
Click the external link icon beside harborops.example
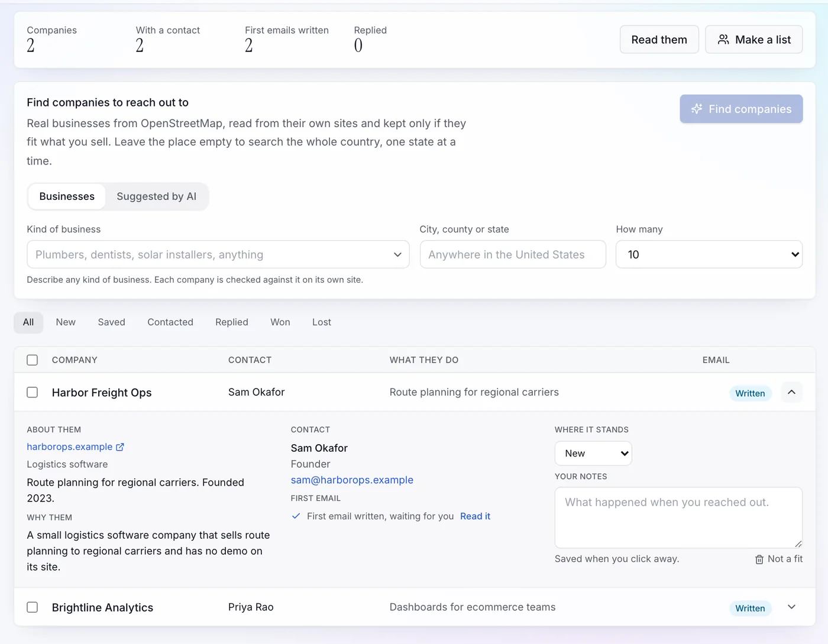point(120,447)
